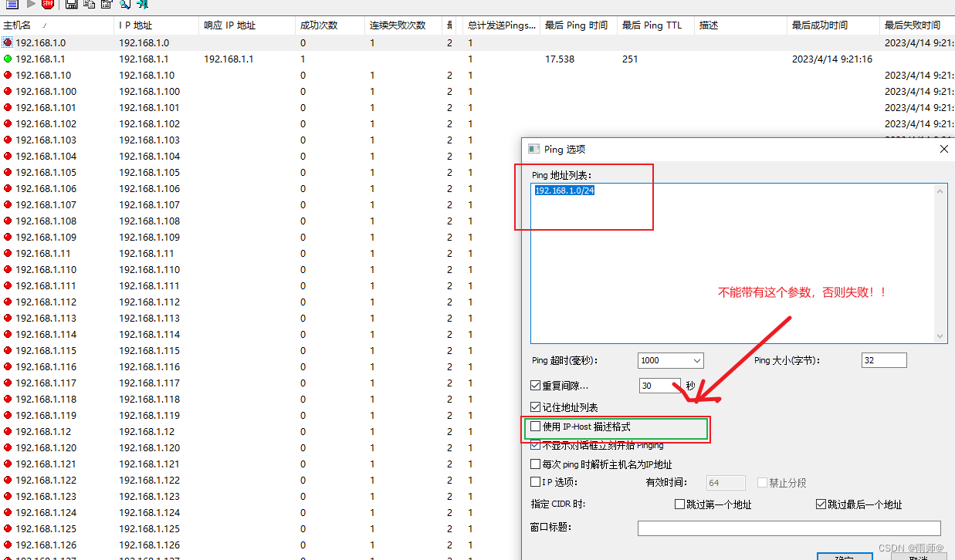Enable the IP 选项 checkbox
Viewport: 955px width, 560px height.
click(534, 481)
